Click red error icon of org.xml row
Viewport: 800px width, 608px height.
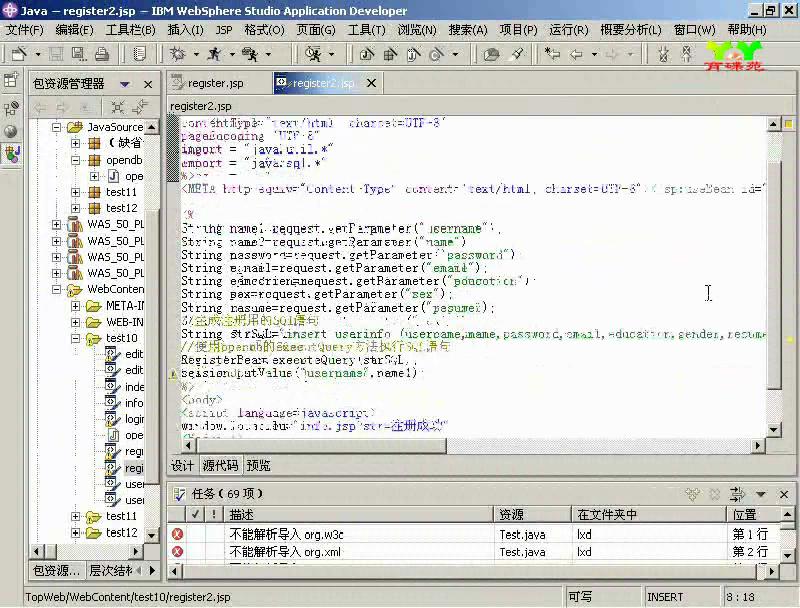click(178, 551)
